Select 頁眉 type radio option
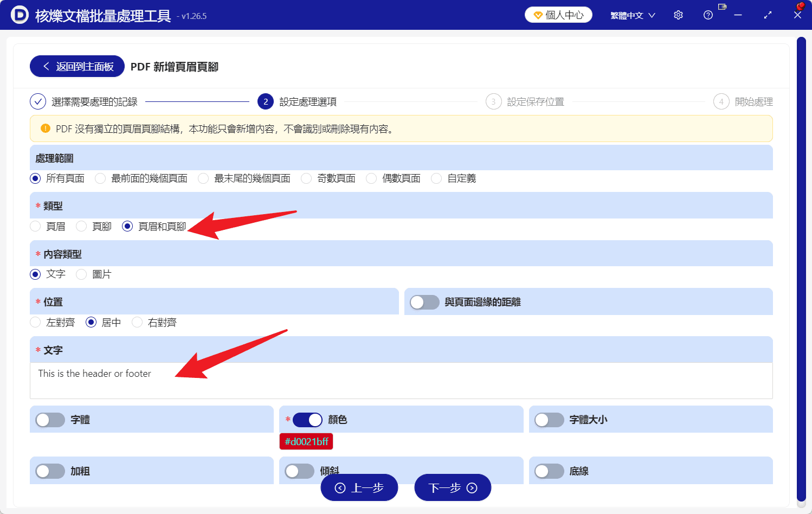Image resolution: width=812 pixels, height=514 pixels. [x=36, y=226]
